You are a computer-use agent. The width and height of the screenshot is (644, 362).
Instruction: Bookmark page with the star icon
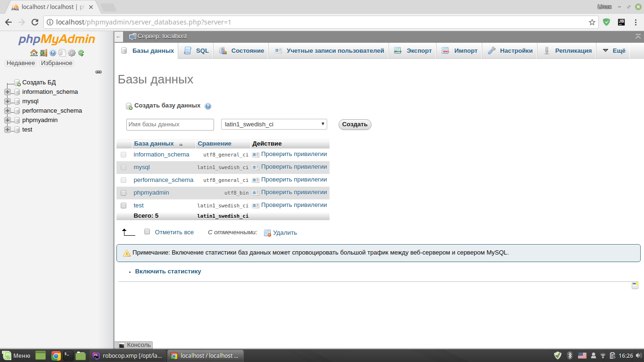(x=592, y=22)
